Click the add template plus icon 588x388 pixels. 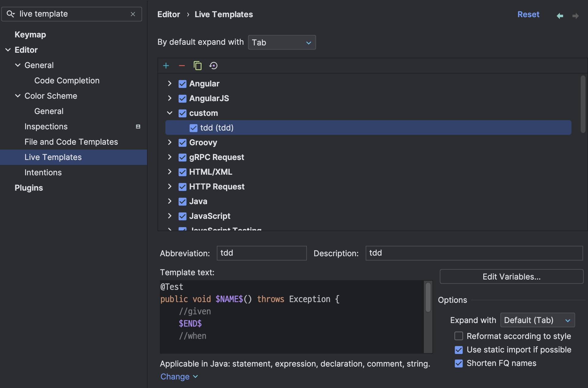[166, 66]
